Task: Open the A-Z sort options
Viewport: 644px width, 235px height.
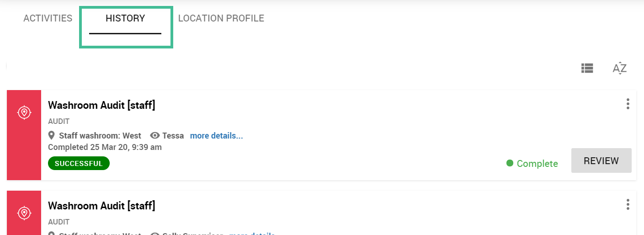Action: pos(619,68)
